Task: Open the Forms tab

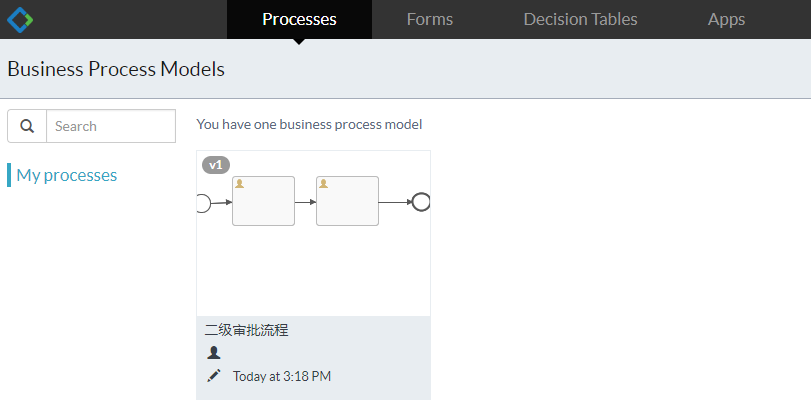Action: pyautogui.click(x=430, y=19)
